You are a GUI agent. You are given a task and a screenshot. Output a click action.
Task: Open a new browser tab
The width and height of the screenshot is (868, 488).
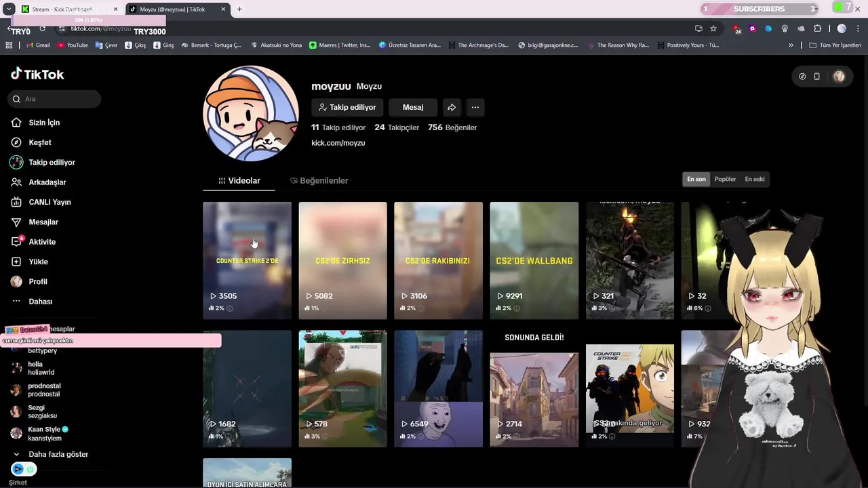pyautogui.click(x=239, y=9)
